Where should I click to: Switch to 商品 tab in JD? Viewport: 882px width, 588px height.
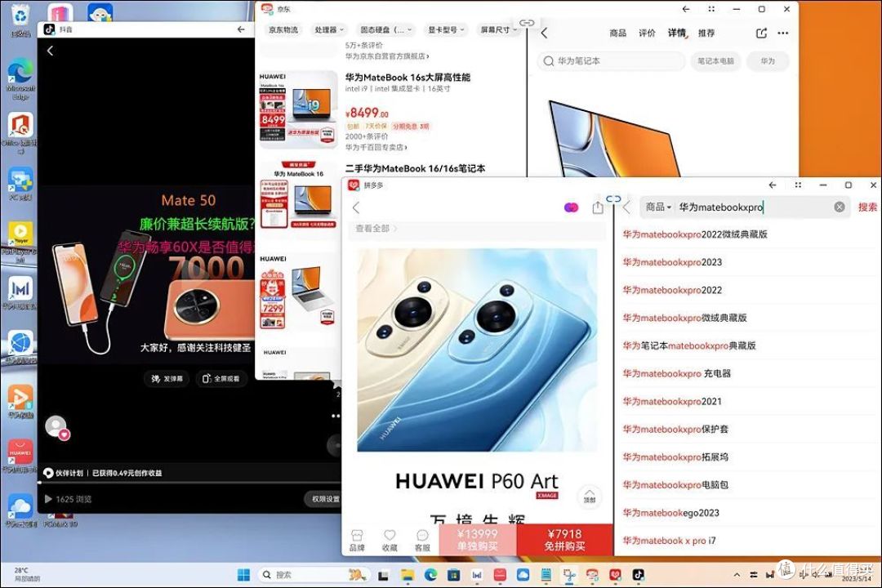[x=617, y=33]
